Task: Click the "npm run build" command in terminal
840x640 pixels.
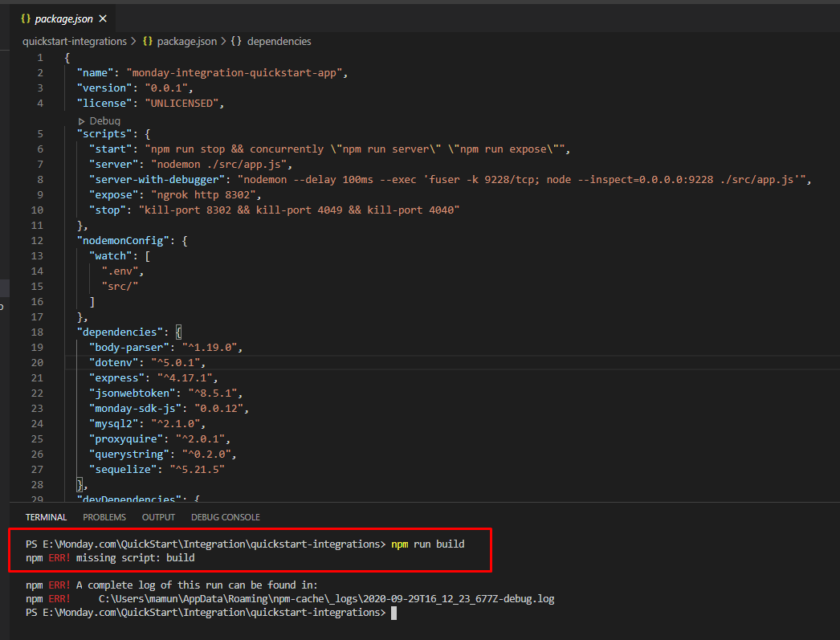Action: (428, 544)
